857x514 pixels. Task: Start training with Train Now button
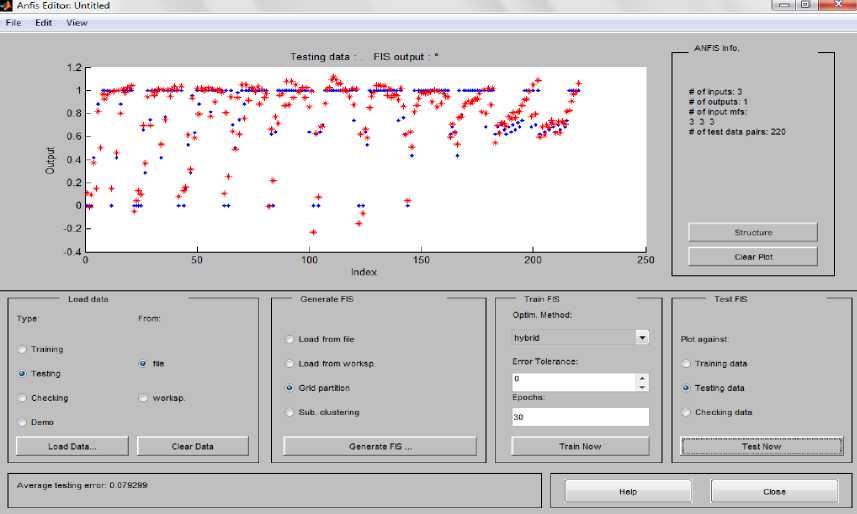(579, 446)
